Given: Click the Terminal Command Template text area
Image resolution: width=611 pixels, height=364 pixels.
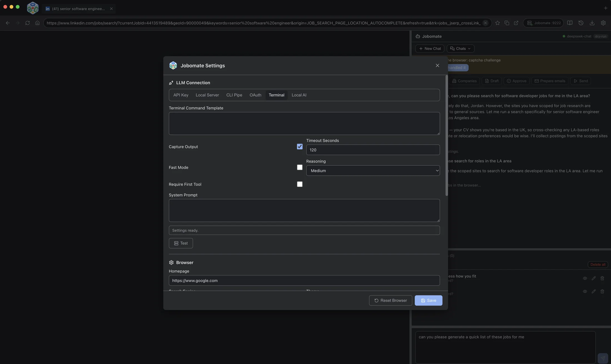Looking at the screenshot, I should coord(304,124).
